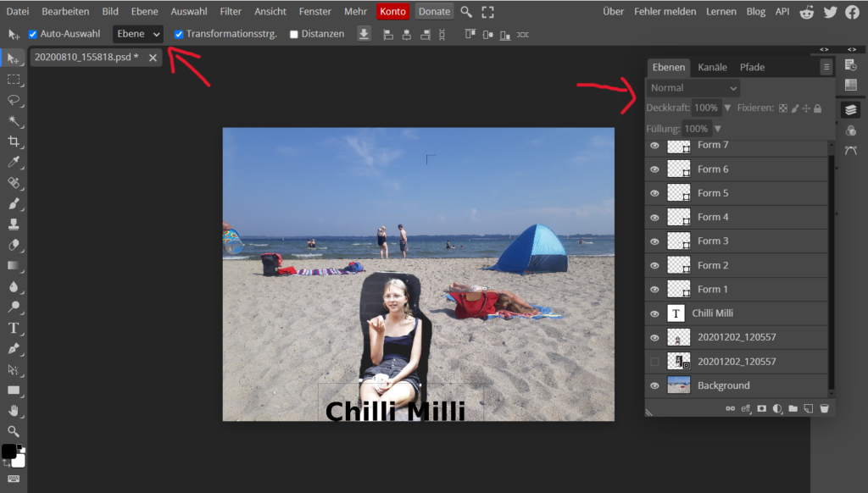Hide the Form 4 layer

pyautogui.click(x=654, y=218)
